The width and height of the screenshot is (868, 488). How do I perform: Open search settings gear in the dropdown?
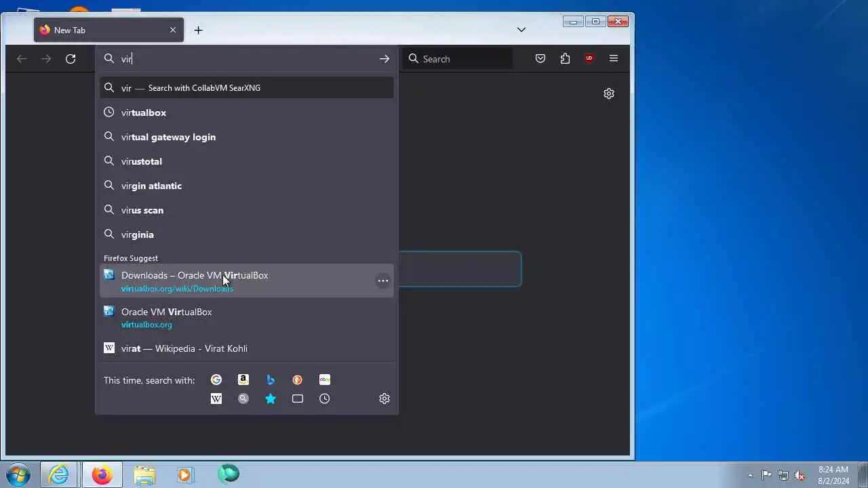pyautogui.click(x=384, y=399)
